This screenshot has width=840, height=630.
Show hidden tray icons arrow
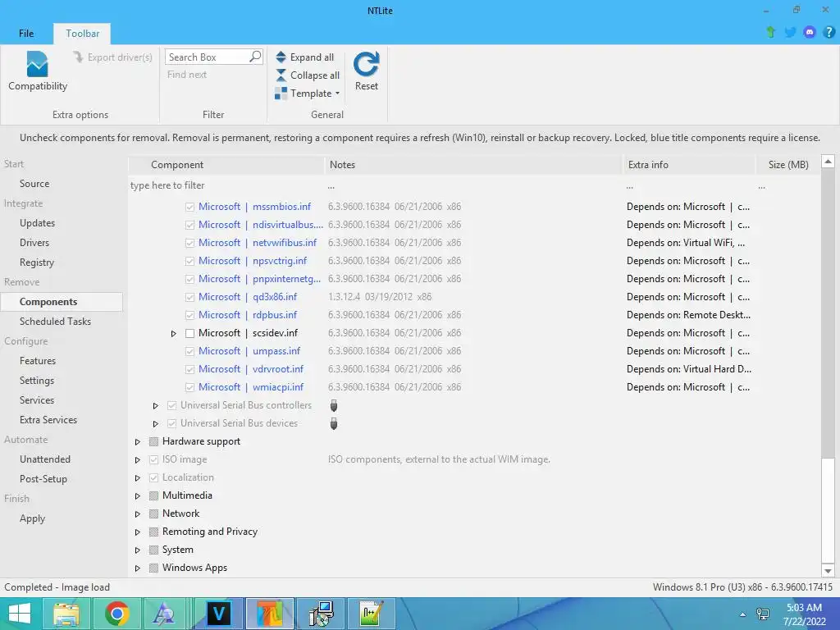742,614
